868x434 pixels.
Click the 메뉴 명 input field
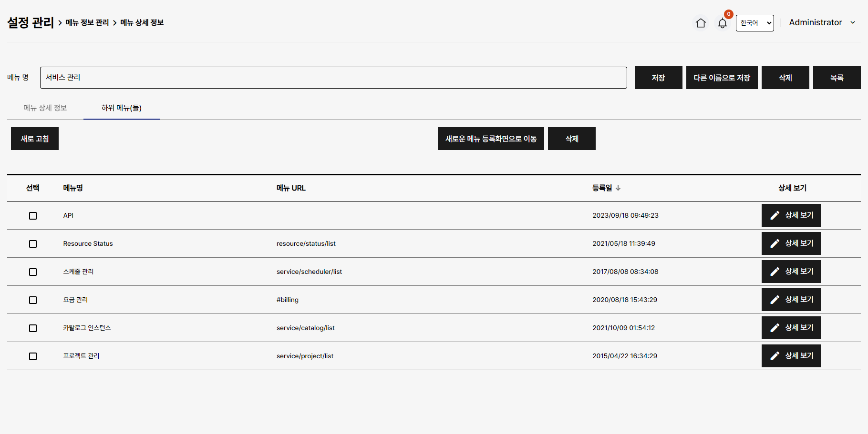click(x=333, y=78)
